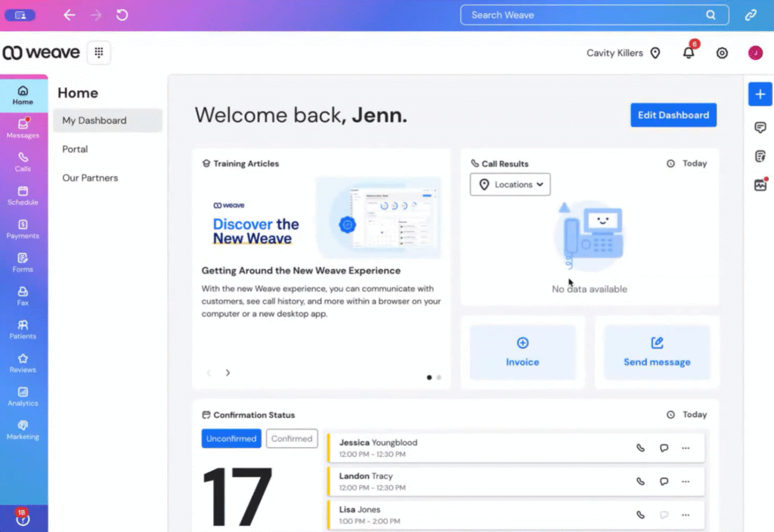Open Patients in the sidebar
The width and height of the screenshot is (774, 532).
pos(23,329)
